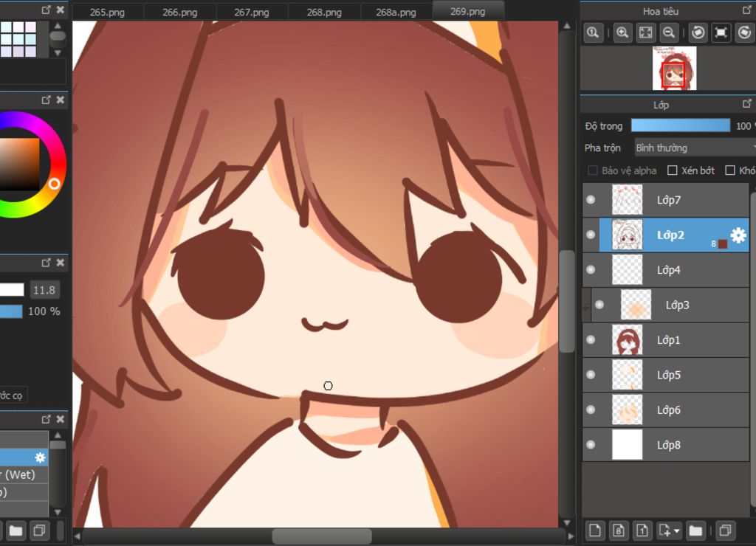The height and width of the screenshot is (546, 756).
Task: Close the color wheel panel
Action: (61, 100)
